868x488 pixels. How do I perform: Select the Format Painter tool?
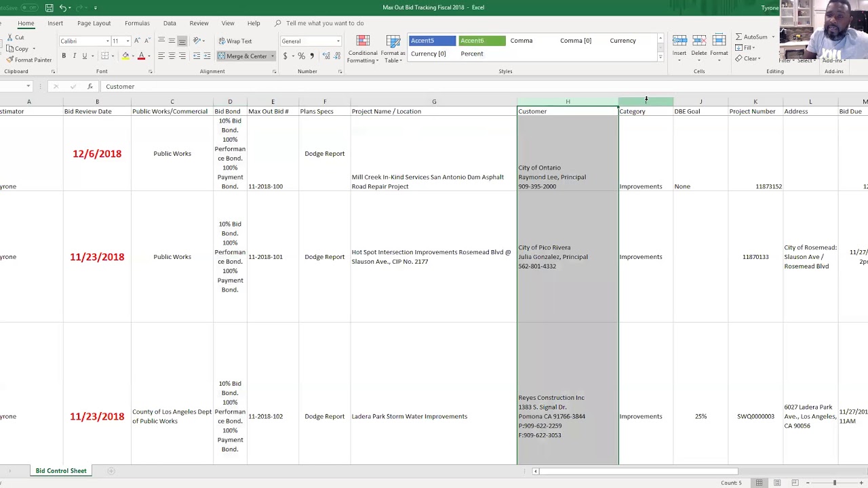click(x=28, y=60)
